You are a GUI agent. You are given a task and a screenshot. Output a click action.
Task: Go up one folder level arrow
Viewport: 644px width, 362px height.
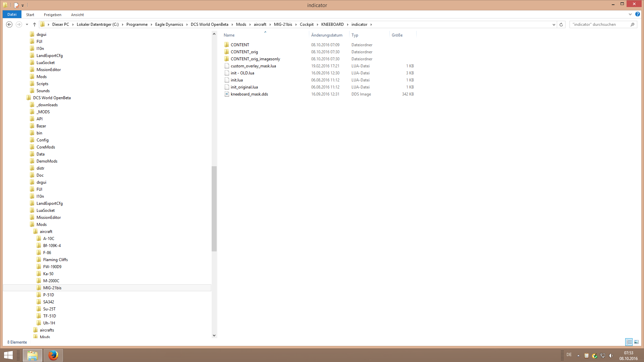[34, 24]
